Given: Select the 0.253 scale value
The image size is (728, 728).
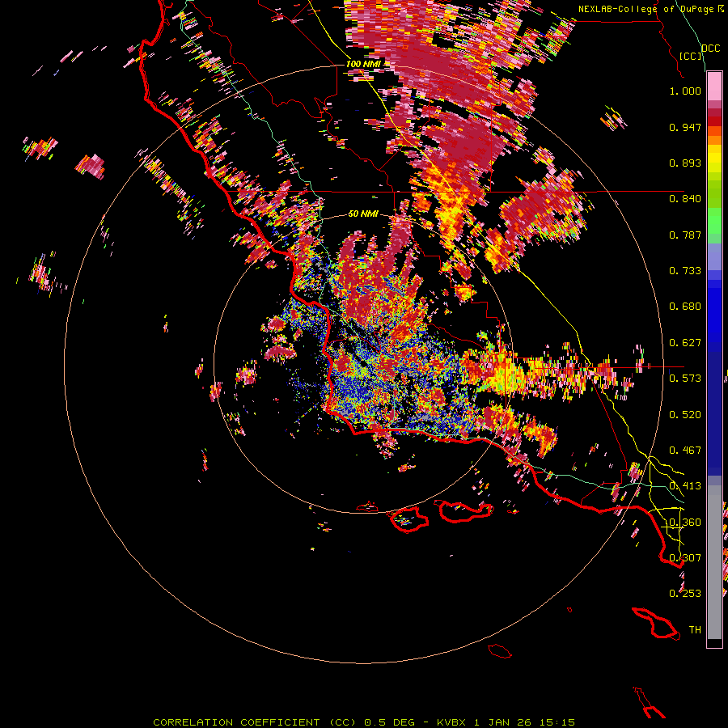Looking at the screenshot, I should [685, 594].
